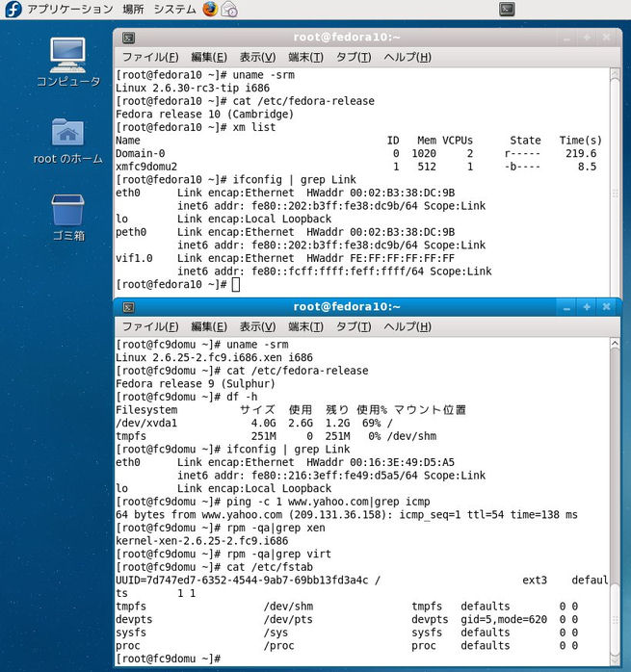Click the last prompt line in lower terminal

pos(169,659)
